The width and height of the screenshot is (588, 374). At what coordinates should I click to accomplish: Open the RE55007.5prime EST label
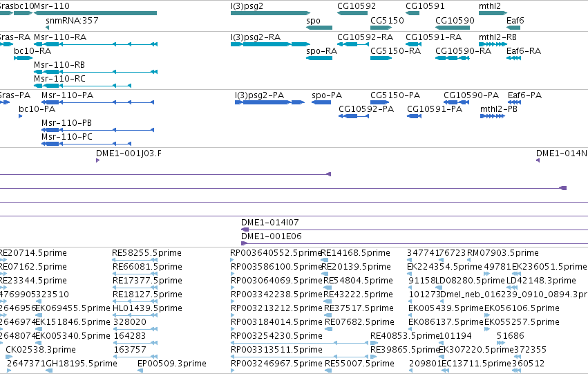[x=359, y=364]
